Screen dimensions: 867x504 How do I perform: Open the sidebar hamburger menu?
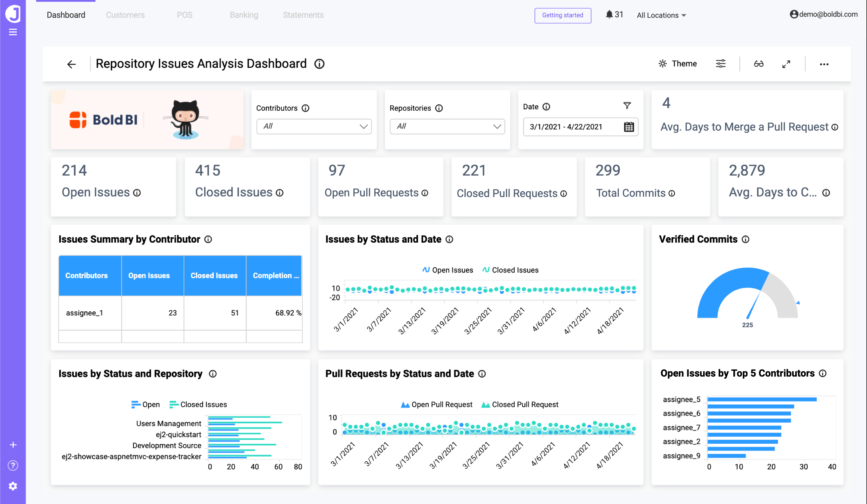click(13, 32)
